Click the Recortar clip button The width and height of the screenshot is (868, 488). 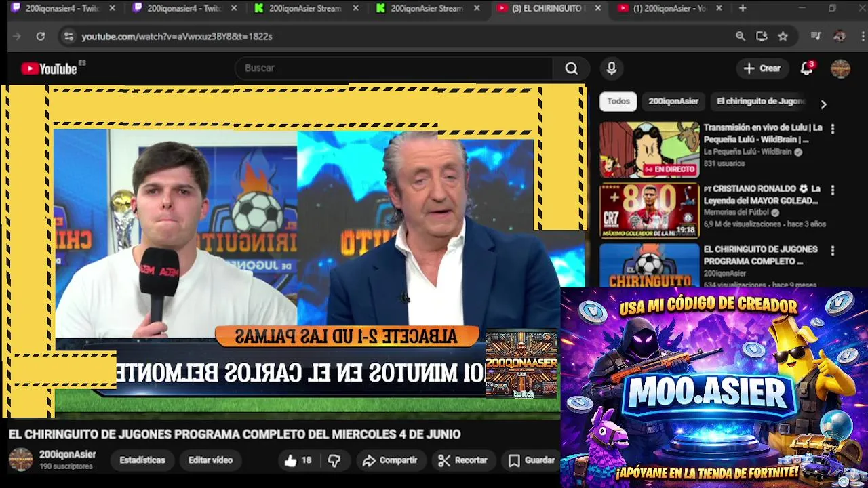tap(463, 460)
